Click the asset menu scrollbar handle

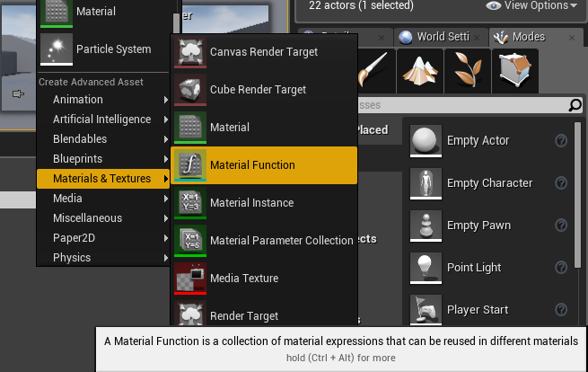pyautogui.click(x=176, y=23)
